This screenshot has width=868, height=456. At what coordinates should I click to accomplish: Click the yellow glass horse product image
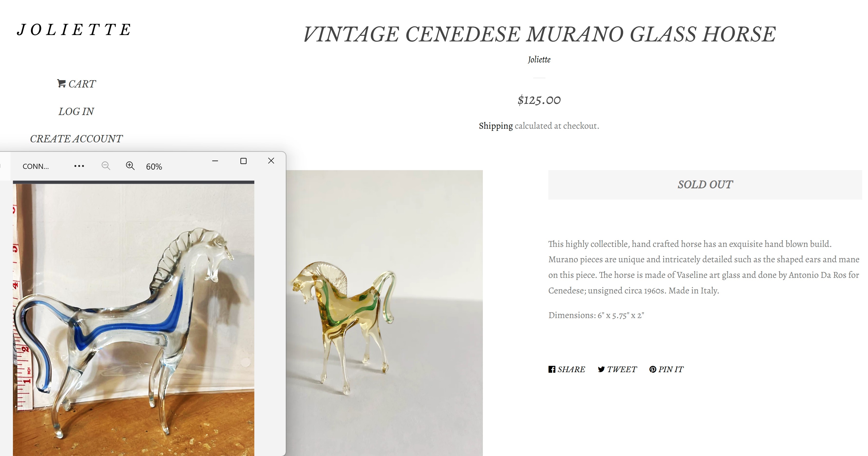(384, 313)
